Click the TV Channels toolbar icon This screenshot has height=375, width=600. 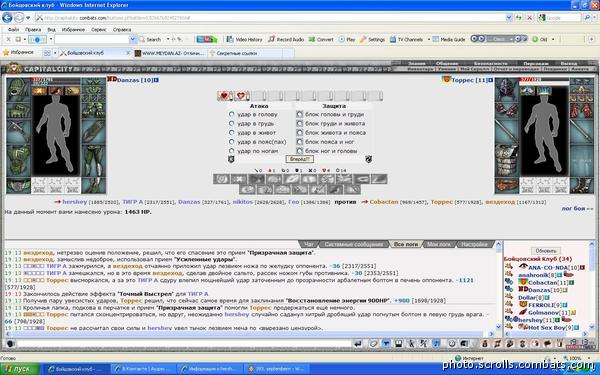(406, 39)
